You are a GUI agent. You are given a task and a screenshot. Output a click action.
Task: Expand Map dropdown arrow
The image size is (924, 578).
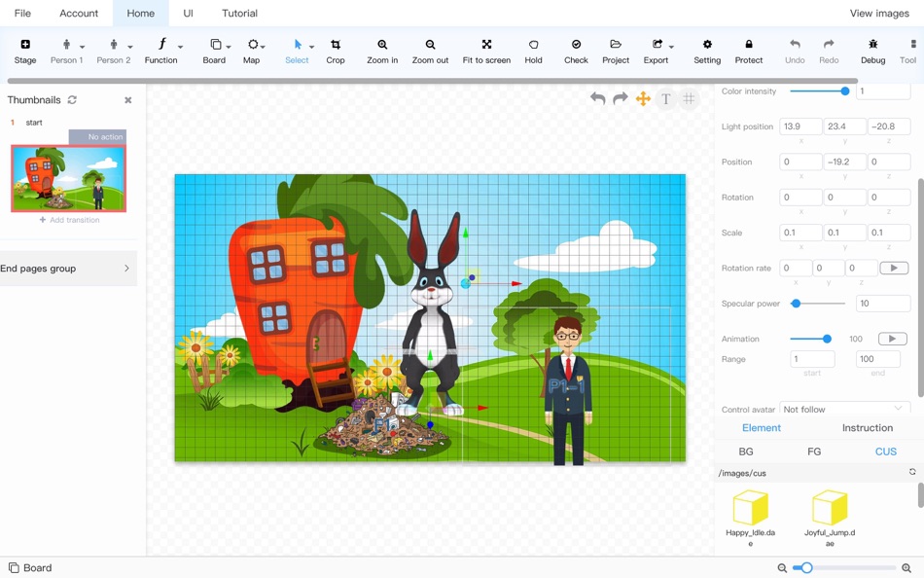[263, 47]
